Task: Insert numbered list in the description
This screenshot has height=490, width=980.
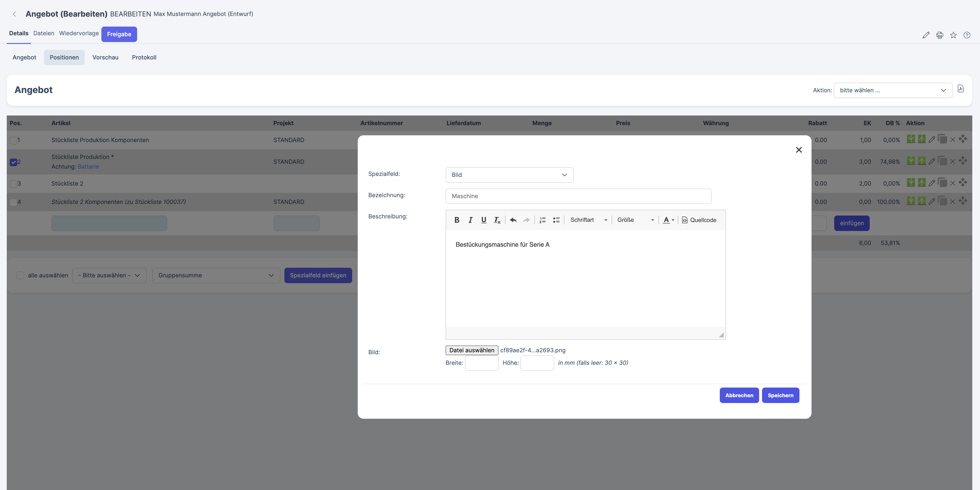Action: coord(543,220)
